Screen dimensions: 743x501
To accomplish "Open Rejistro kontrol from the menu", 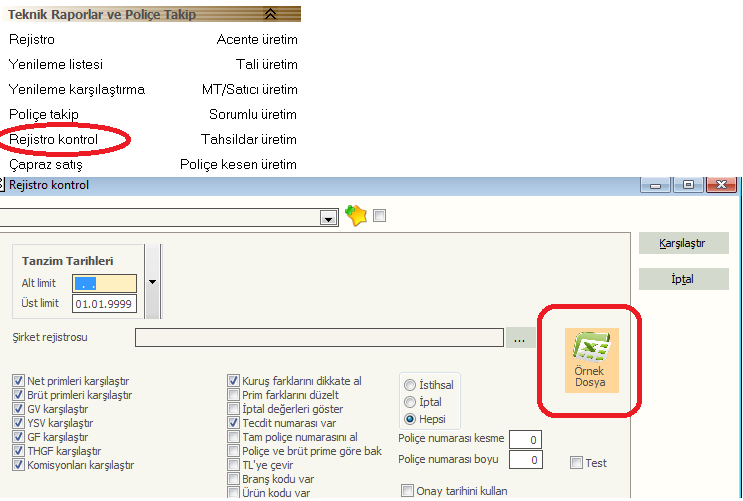I will 54,139.
